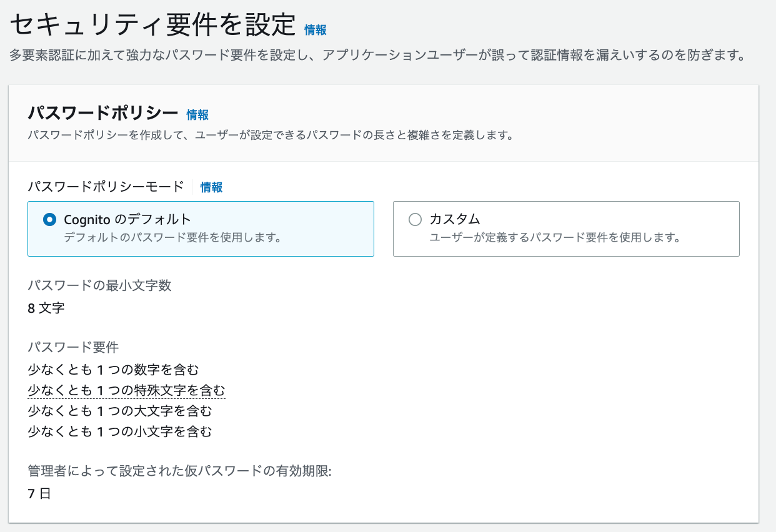Open 情報 for パスワードポリシーモード
The height and width of the screenshot is (532, 776).
pos(211,187)
